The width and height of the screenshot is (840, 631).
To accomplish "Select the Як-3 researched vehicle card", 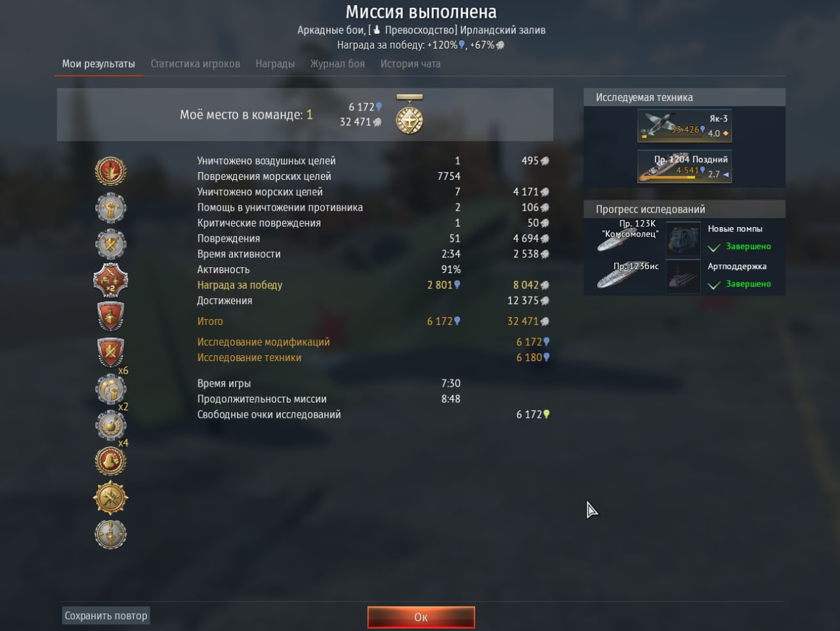I will click(684, 125).
